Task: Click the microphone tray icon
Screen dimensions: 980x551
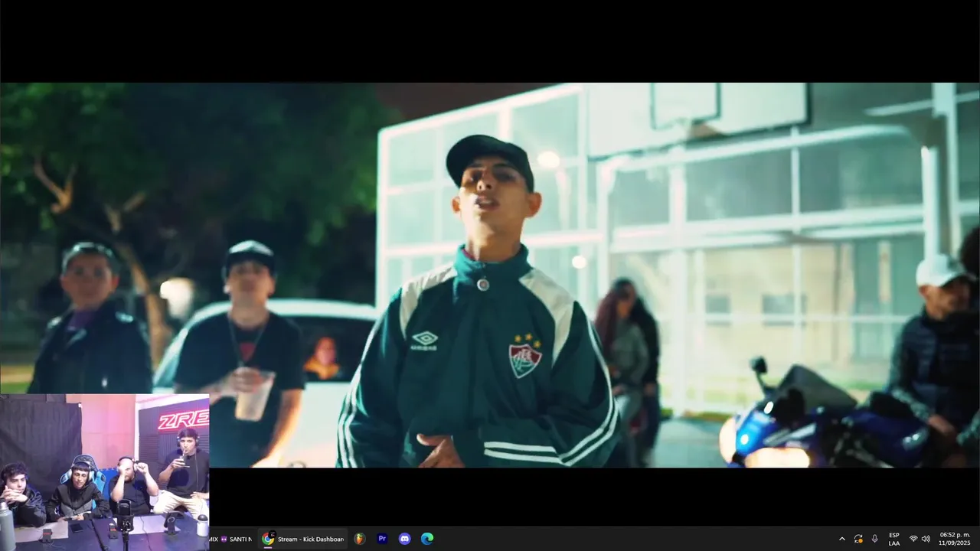Action: point(875,539)
